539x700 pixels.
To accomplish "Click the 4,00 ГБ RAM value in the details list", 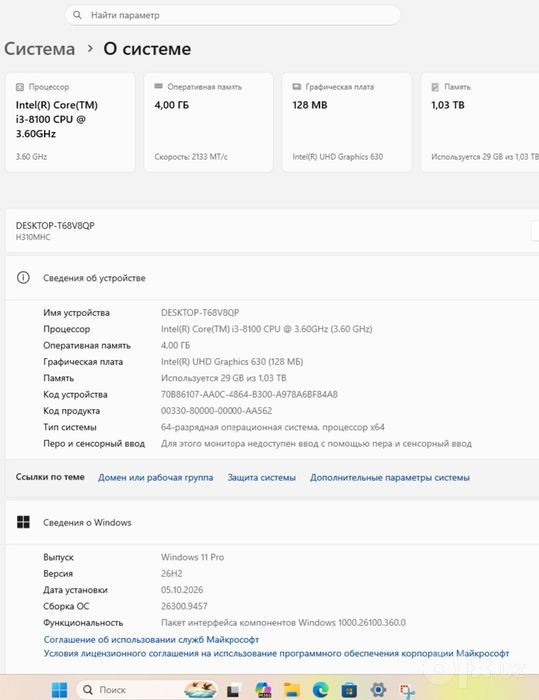I will coord(175,345).
